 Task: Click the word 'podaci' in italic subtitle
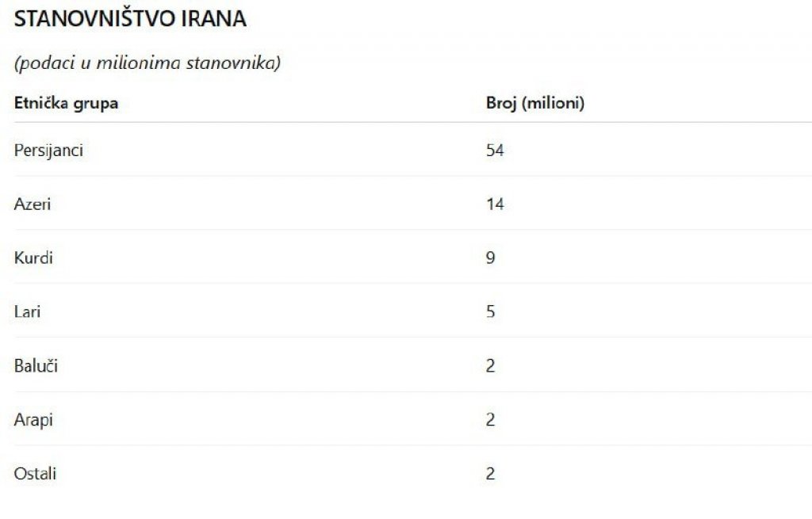[x=44, y=63]
